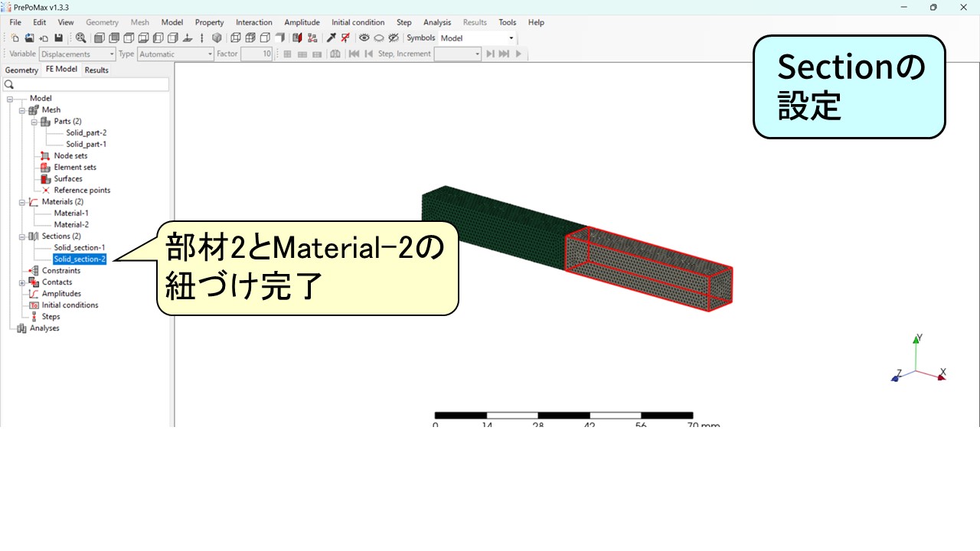Click the Query pin icon

tap(331, 37)
